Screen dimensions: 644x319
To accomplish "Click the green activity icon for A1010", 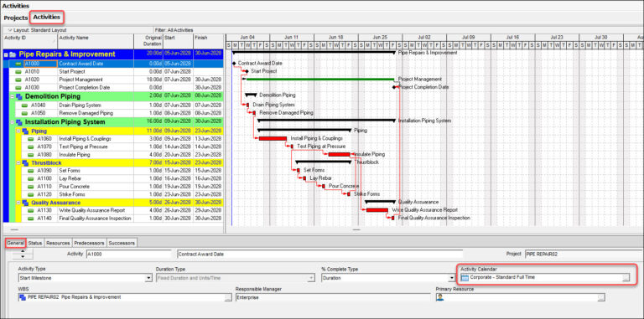I will coord(18,72).
